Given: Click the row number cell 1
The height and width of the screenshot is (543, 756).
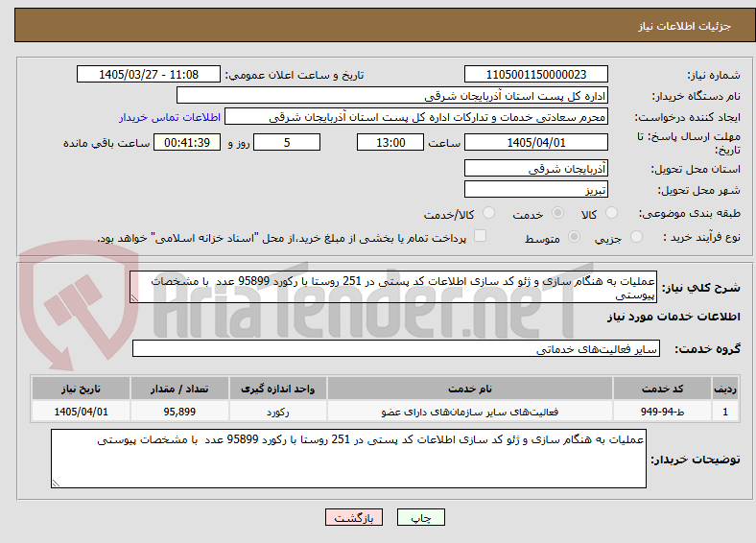Looking at the screenshot, I should pyautogui.click(x=725, y=412).
